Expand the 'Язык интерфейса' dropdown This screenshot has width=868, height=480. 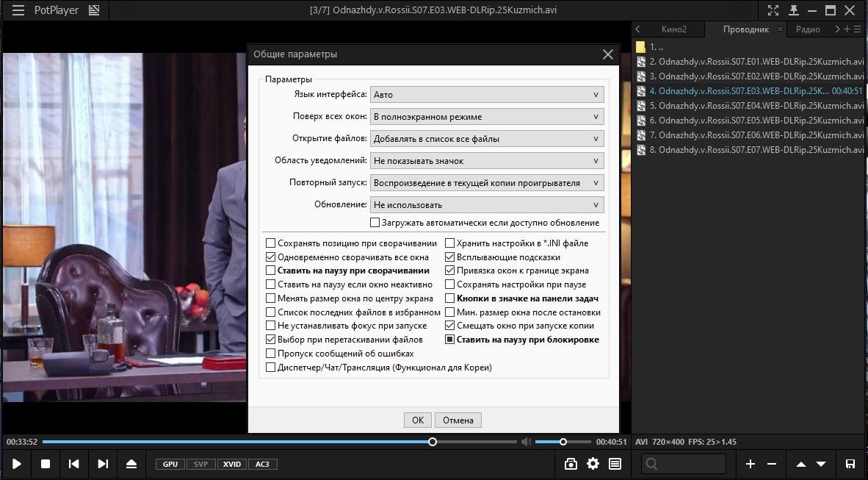coord(486,95)
